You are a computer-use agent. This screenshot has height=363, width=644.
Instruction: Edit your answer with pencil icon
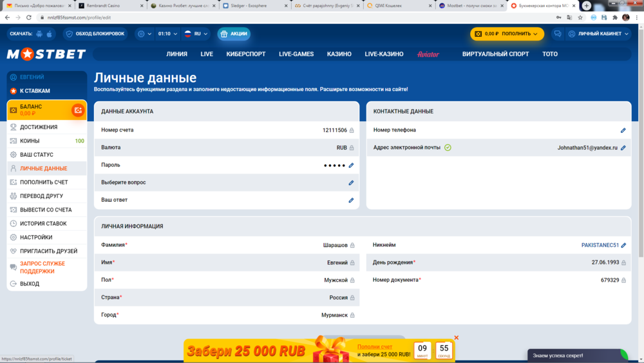pos(351,201)
